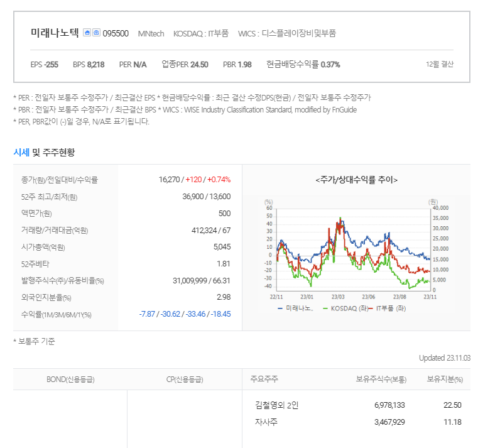Click IT부품 (좌) red legend entry
Viewport: 478px width, 448px height.
[x=388, y=309]
